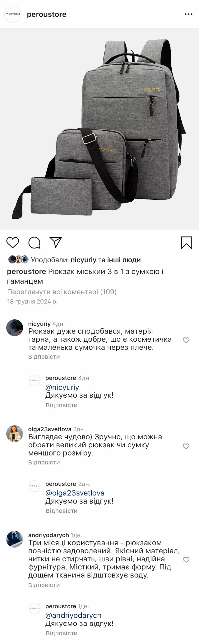Save post with the bookmark icon
Image resolution: width=199 pixels, height=644 pixels.
click(187, 243)
